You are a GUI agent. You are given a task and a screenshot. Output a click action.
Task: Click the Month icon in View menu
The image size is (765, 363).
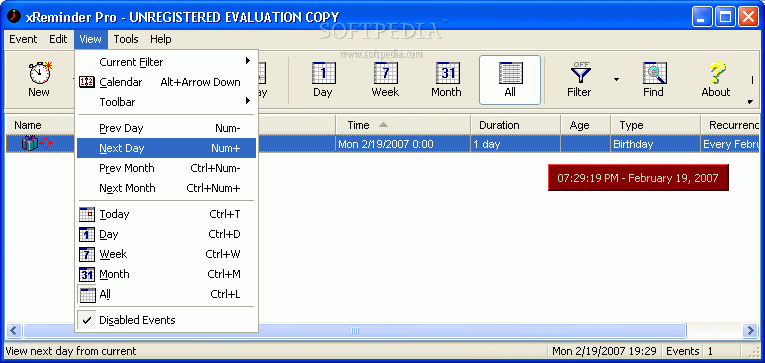87,274
